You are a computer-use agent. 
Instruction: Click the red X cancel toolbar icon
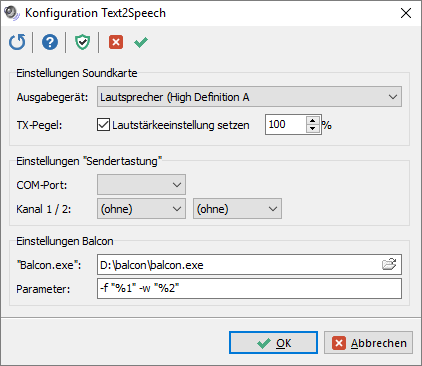click(116, 42)
